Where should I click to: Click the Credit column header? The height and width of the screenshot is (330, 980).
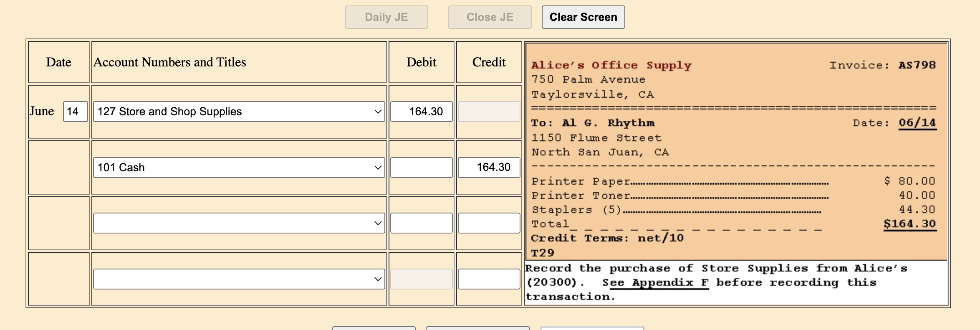point(489,62)
